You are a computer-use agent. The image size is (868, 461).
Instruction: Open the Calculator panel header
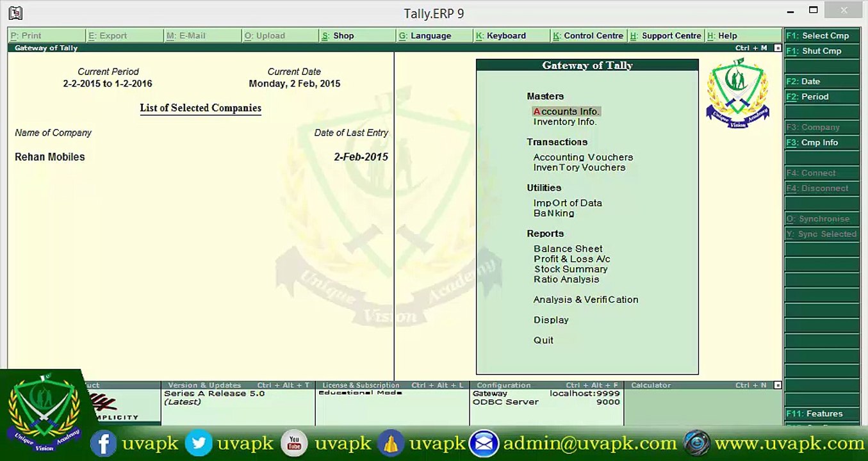coord(700,385)
